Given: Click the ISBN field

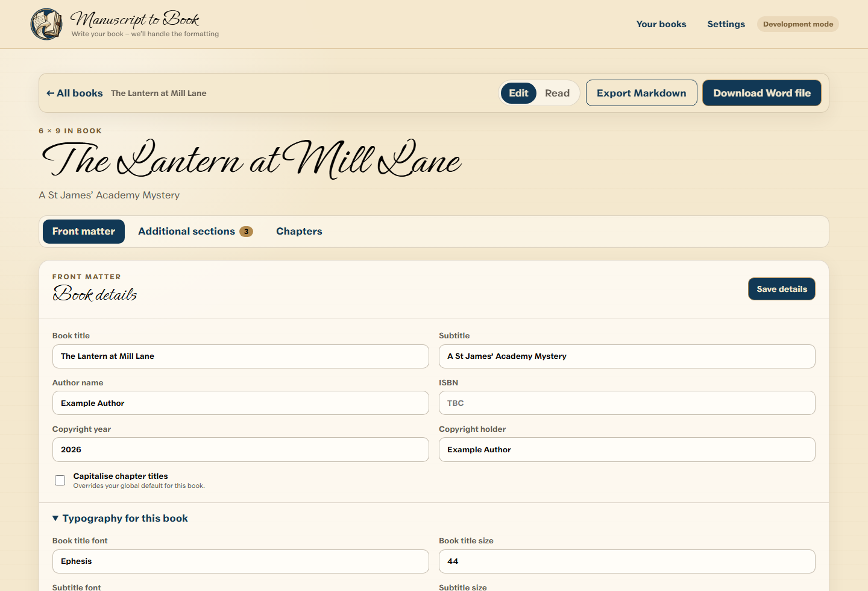Looking at the screenshot, I should pos(627,403).
